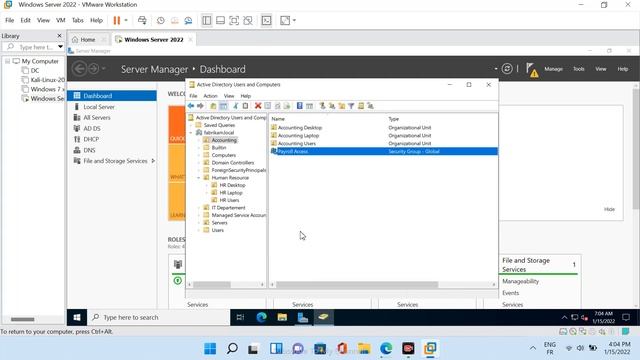The width and height of the screenshot is (640, 360).
Task: Expand the Accounting tree node
Action: (x=199, y=140)
